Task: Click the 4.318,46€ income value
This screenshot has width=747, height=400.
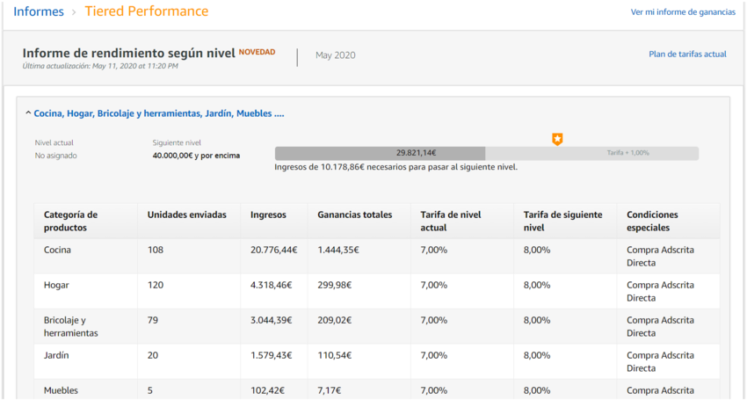Action: point(271,285)
